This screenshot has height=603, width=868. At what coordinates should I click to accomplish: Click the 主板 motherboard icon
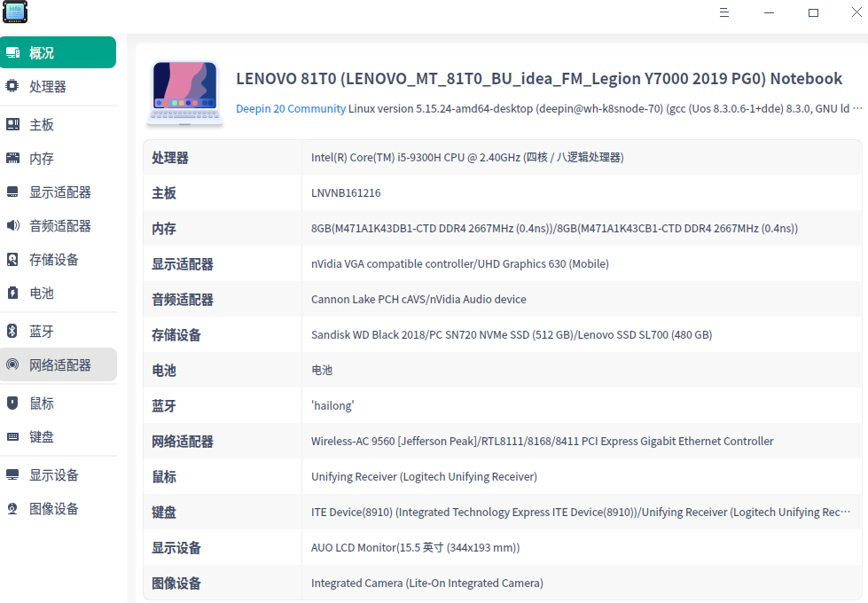[12, 124]
